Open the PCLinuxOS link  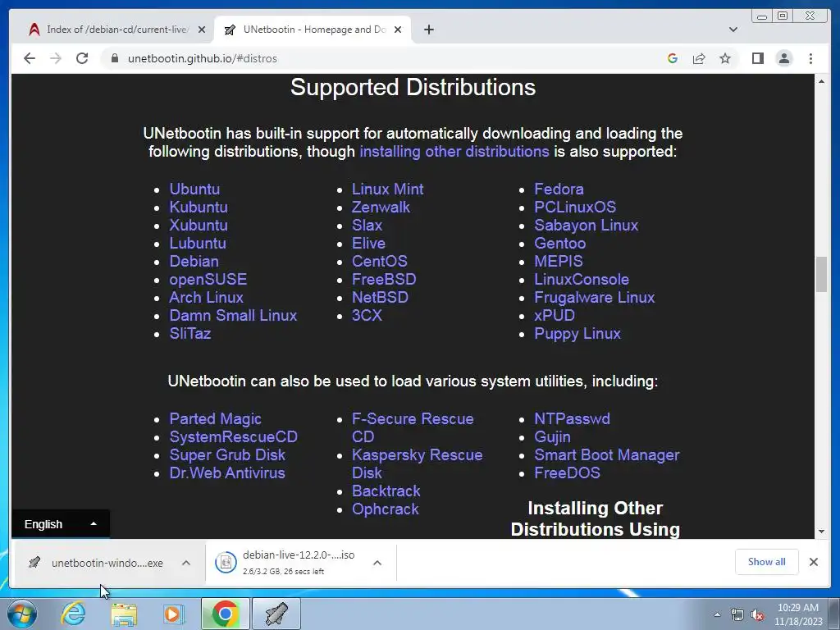click(x=575, y=208)
